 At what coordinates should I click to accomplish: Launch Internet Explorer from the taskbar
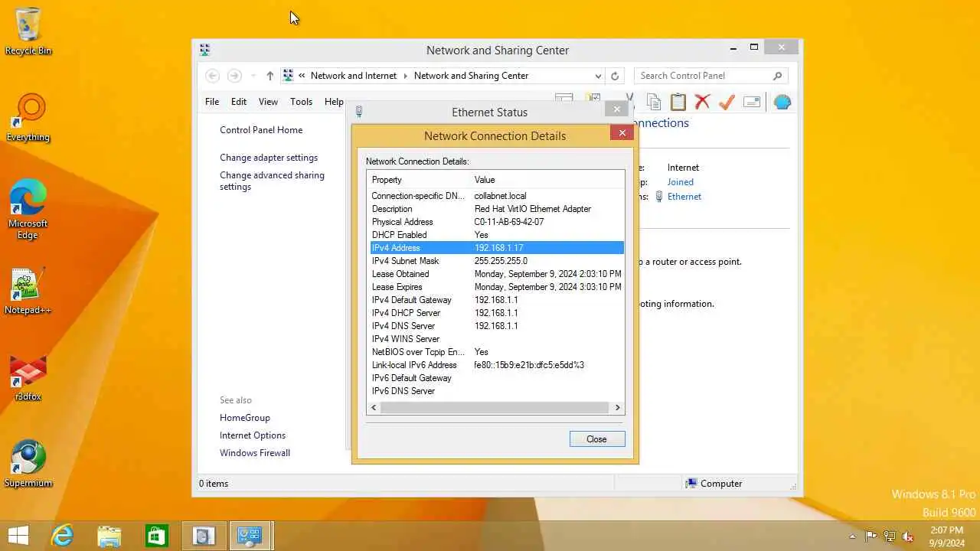coord(61,536)
